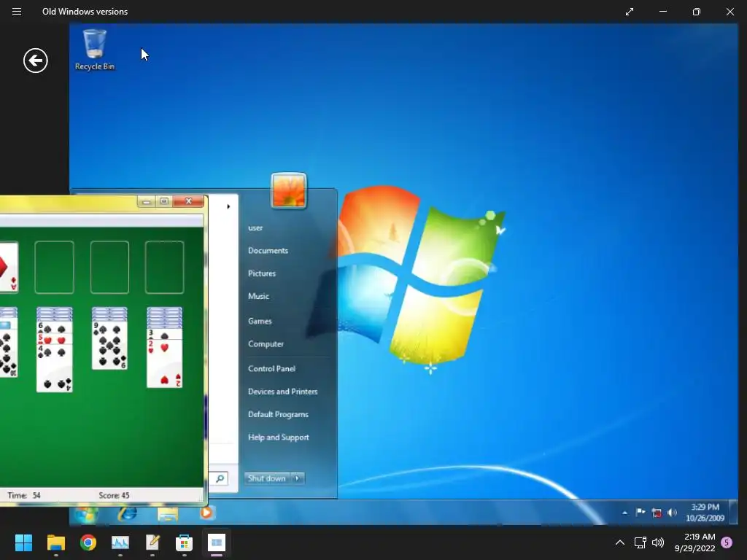Image resolution: width=747 pixels, height=560 pixels.
Task: Click the Time: 54 status text
Action: pyautogui.click(x=24, y=495)
